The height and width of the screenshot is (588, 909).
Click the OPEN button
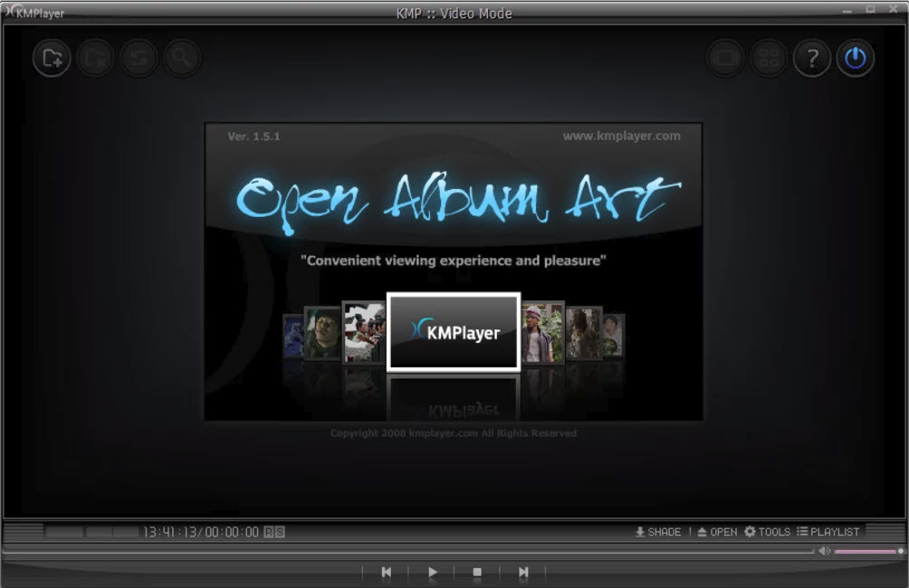(717, 532)
